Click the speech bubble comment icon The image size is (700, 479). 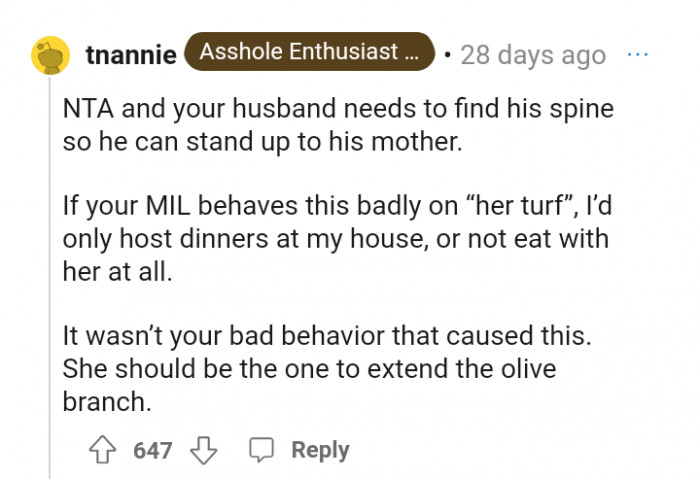pyautogui.click(x=262, y=450)
